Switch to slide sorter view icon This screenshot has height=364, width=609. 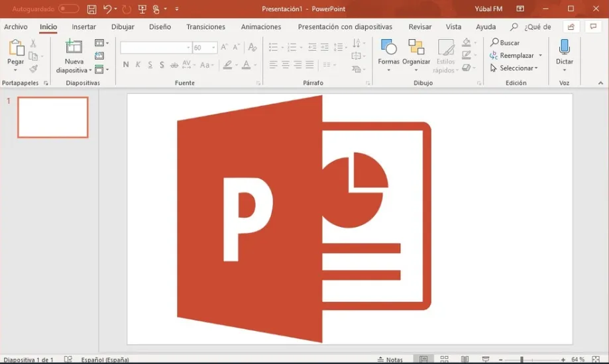pyautogui.click(x=444, y=359)
